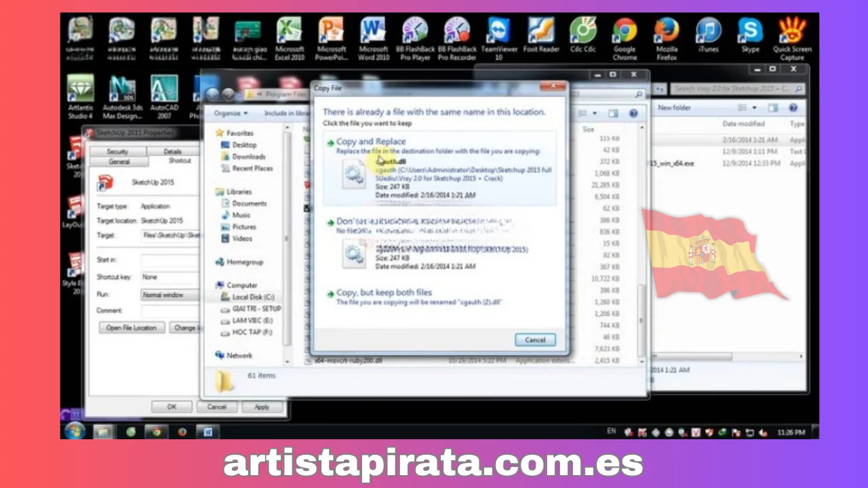Viewport: 868px width, 488px height.
Task: Switch to the General tab
Action: (119, 161)
